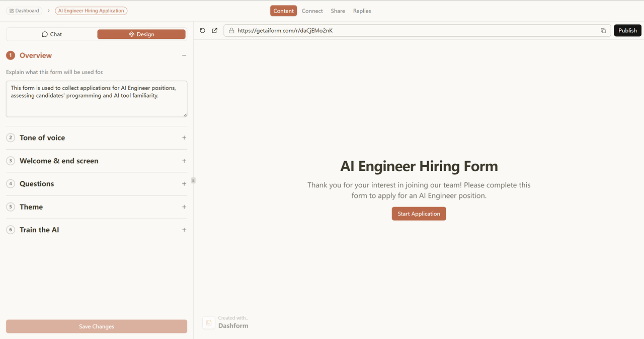644x339 pixels.
Task: Click the Publish button
Action: click(x=627, y=31)
